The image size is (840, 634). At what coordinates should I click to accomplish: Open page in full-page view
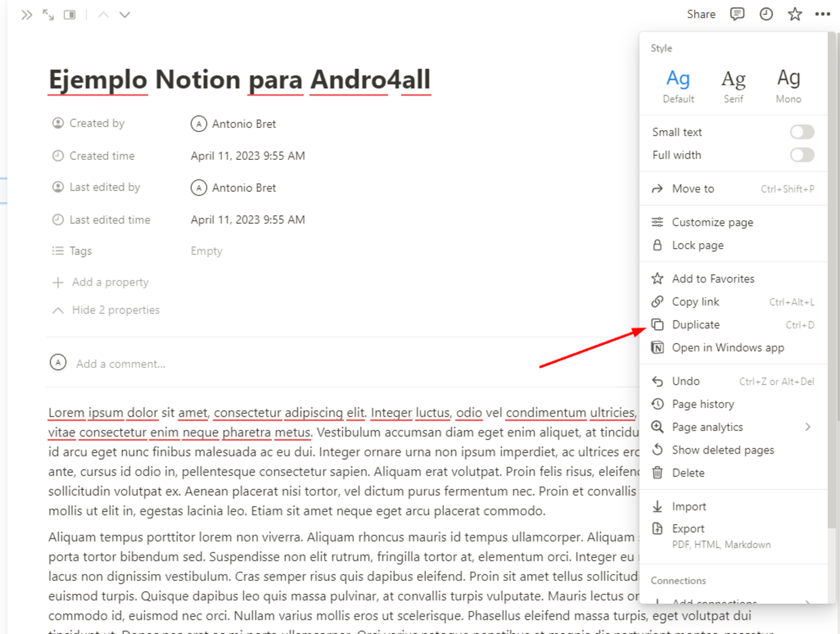pyautogui.click(x=48, y=15)
